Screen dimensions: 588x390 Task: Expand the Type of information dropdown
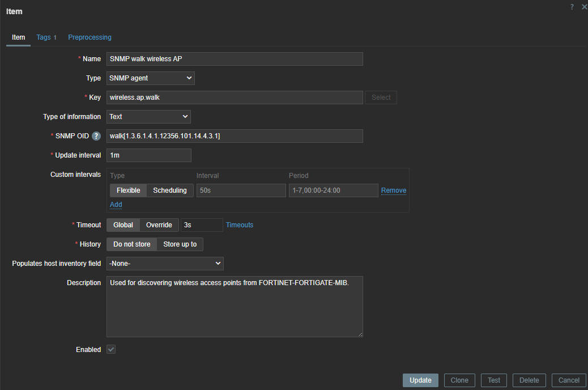click(x=148, y=117)
